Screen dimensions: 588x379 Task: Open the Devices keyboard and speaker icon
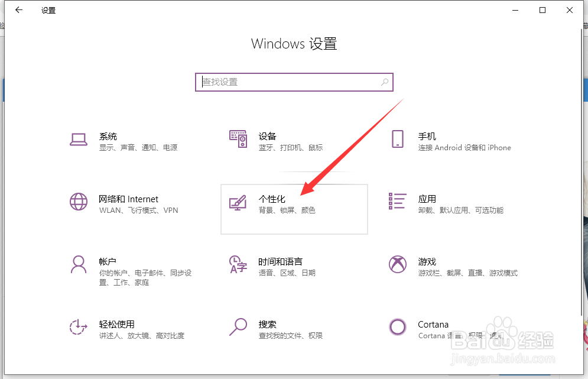pos(238,139)
